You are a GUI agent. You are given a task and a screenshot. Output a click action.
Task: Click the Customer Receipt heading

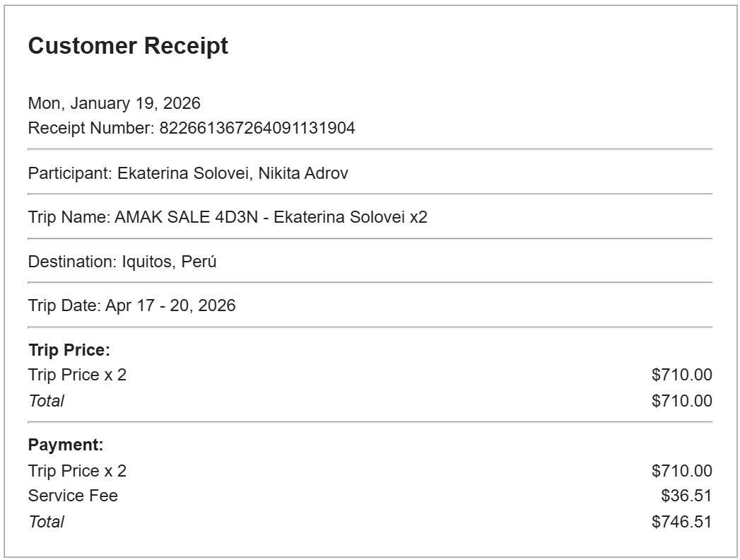128,46
